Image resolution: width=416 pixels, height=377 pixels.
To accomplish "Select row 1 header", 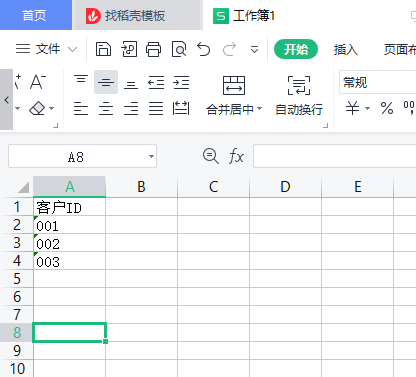I will click(x=17, y=207).
